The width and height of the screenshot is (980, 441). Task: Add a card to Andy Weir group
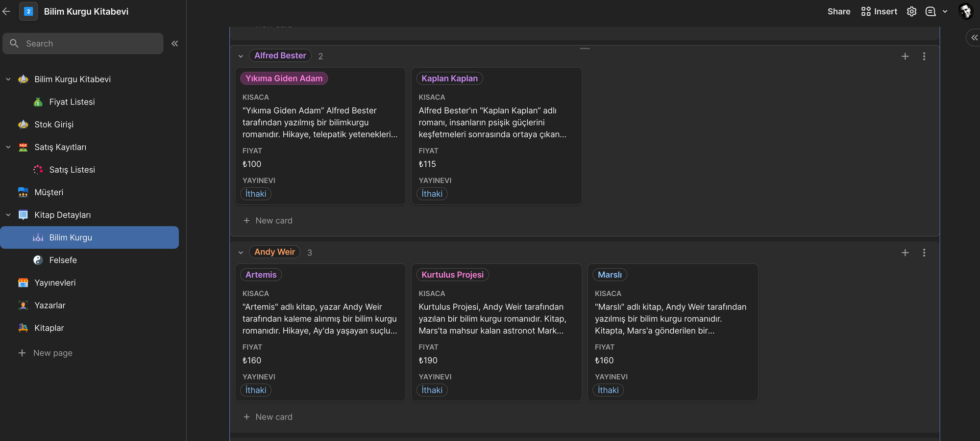point(905,253)
